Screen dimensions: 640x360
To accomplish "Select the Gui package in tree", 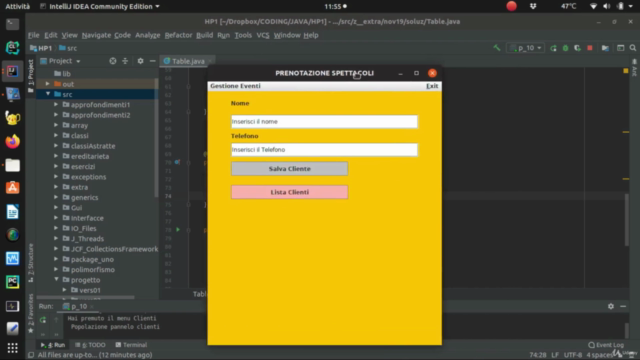I will point(76,208).
